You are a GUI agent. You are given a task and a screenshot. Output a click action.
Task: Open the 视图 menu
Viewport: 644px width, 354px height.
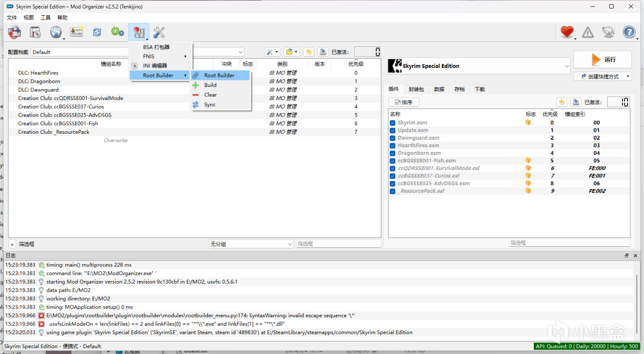pos(29,18)
